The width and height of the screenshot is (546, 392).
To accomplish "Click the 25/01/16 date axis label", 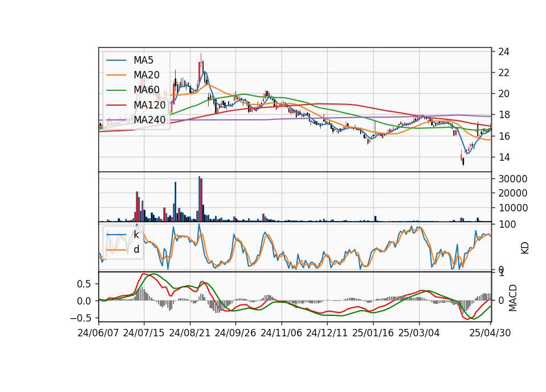I will point(373,333).
